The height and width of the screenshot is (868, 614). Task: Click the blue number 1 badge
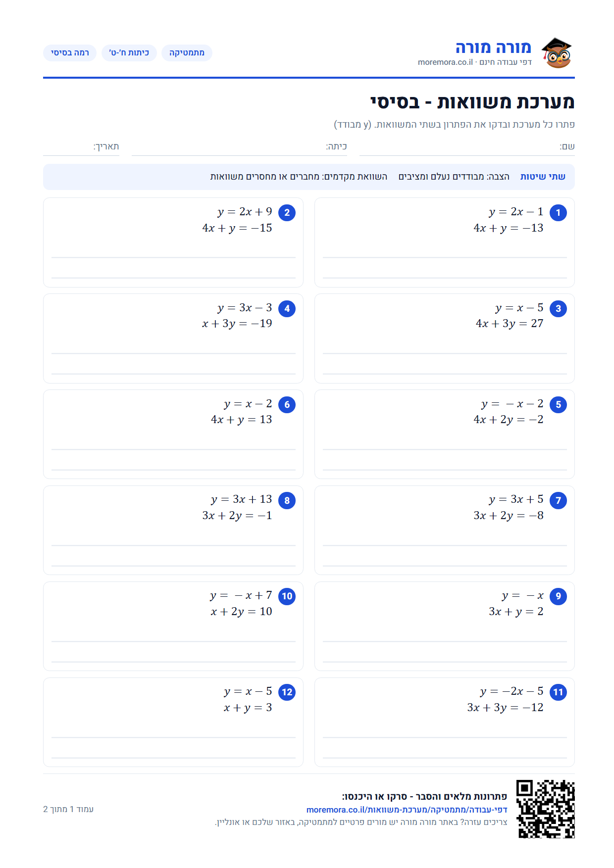point(558,213)
